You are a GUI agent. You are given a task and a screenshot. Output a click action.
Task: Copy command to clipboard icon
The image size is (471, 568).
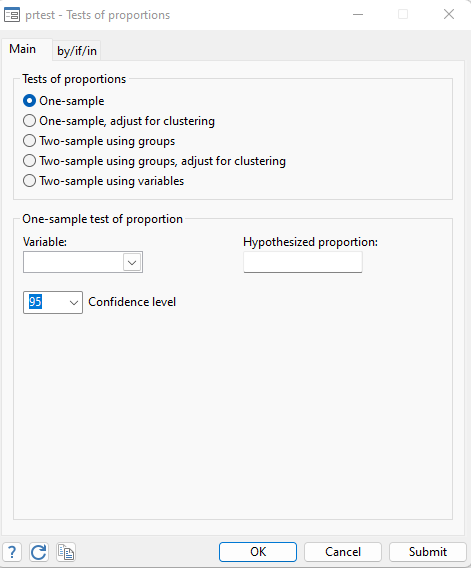click(x=66, y=552)
